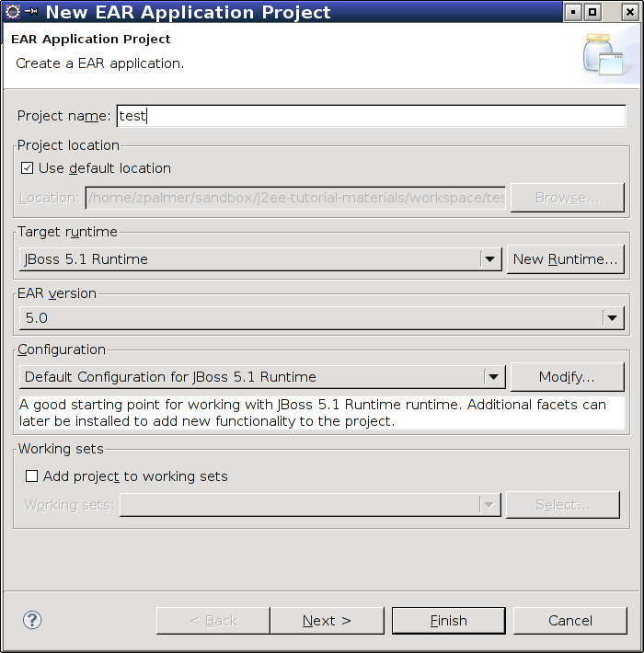Maximize the New EAR Application Project dialog
The width and height of the screenshot is (644, 653).
pyautogui.click(x=592, y=12)
